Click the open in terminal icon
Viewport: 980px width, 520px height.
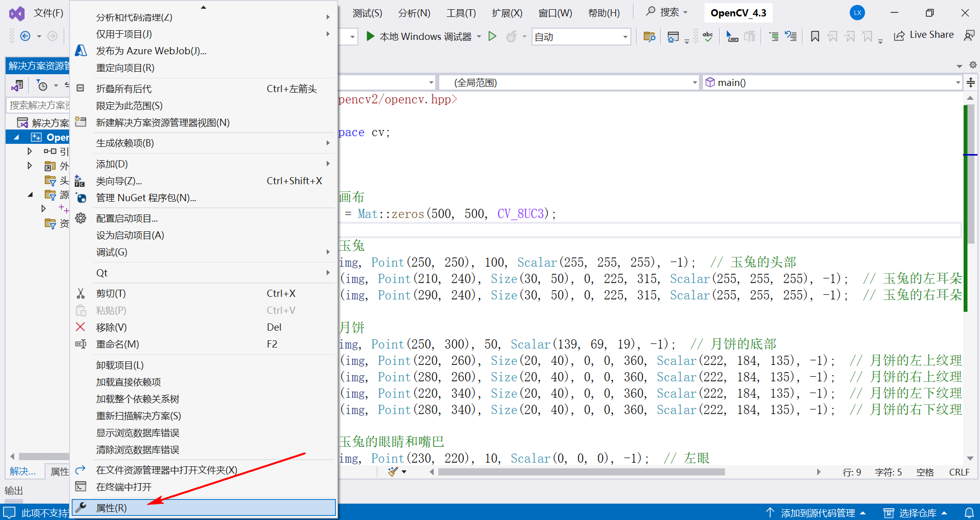pos(81,486)
